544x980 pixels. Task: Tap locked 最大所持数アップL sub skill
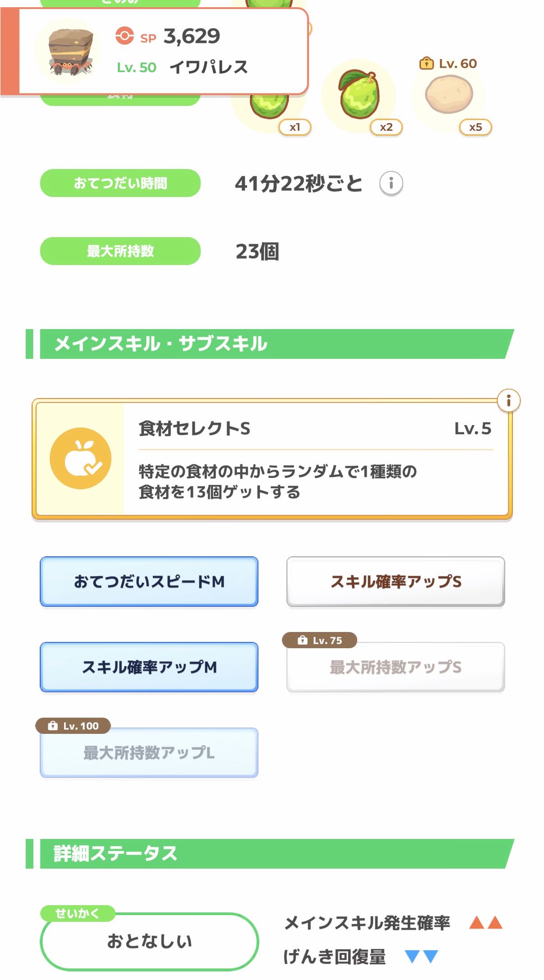pos(149,752)
